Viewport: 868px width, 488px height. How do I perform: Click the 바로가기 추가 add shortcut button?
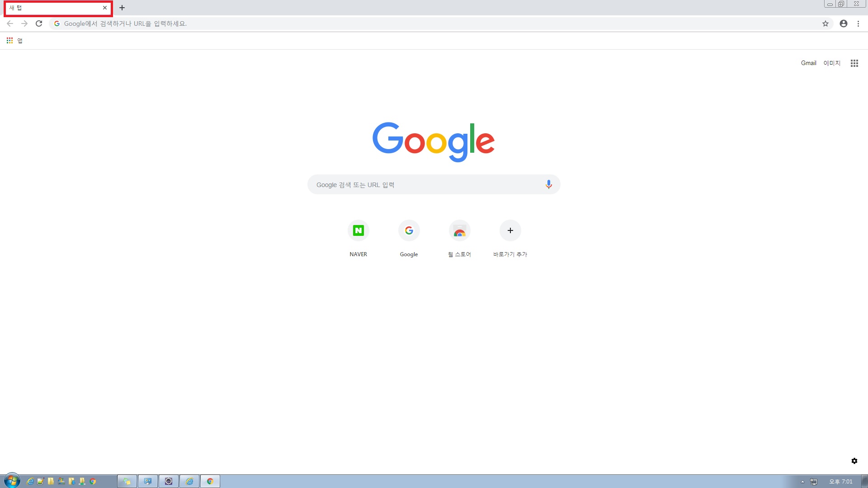[x=510, y=239]
